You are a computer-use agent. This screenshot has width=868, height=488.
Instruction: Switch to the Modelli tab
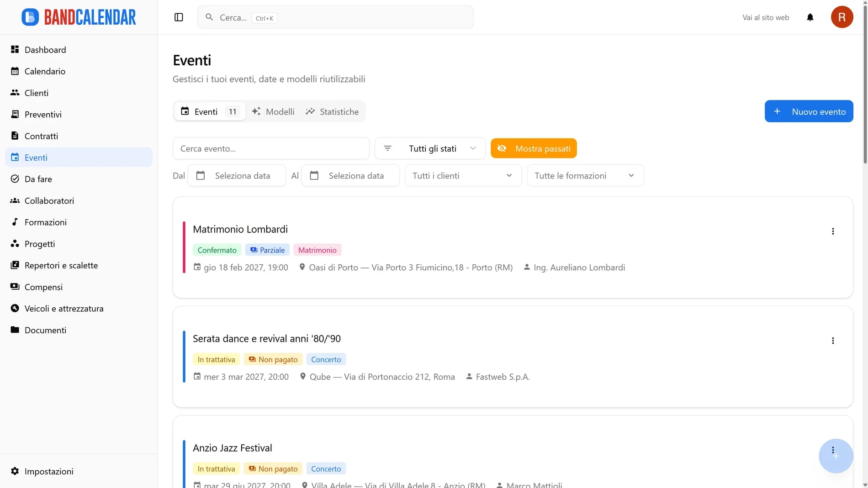point(273,111)
